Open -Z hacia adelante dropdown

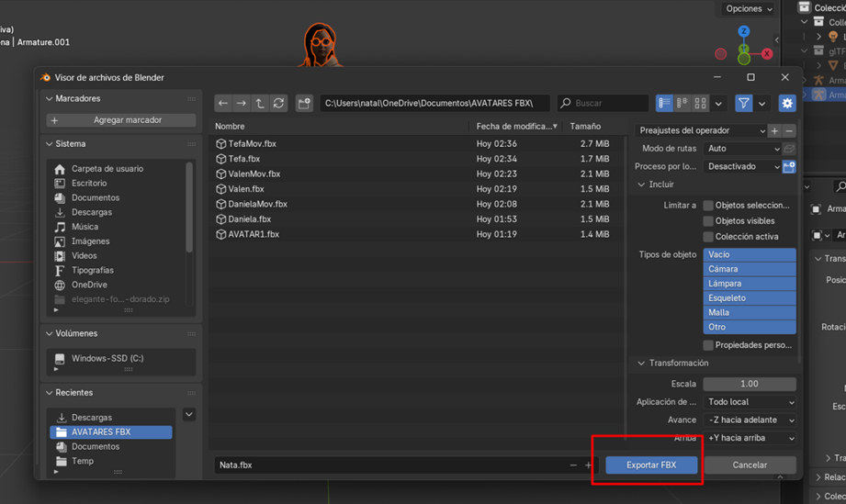click(750, 420)
